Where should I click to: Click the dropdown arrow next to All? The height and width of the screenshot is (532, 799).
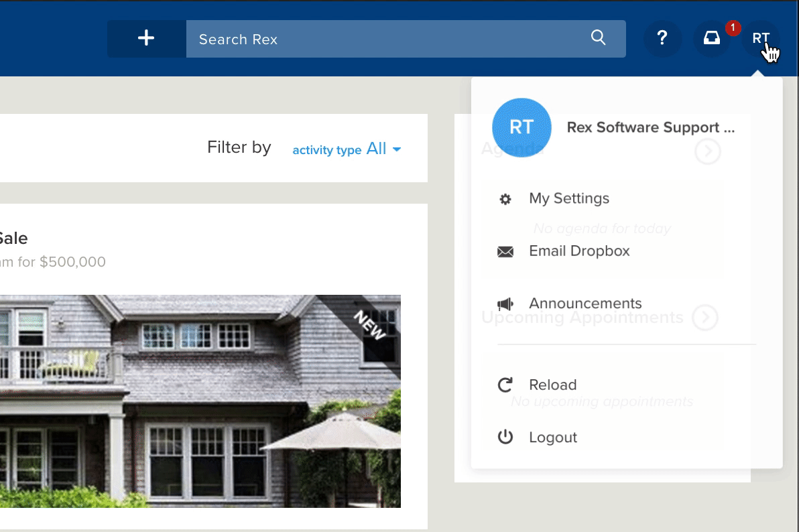[397, 150]
